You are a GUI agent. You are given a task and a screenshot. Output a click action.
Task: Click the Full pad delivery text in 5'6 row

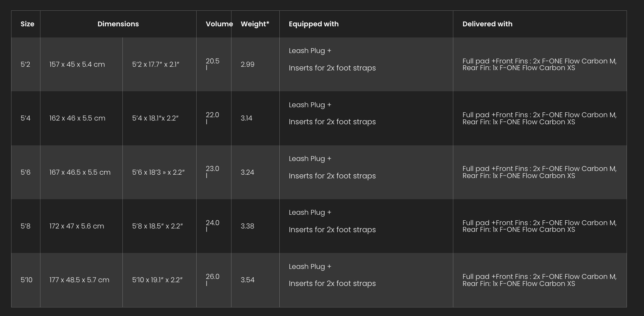539,172
